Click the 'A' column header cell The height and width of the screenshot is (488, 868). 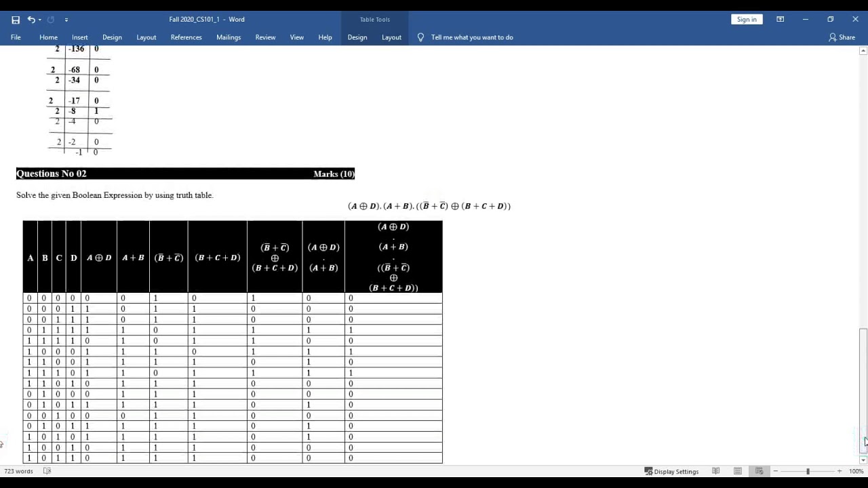(30, 258)
